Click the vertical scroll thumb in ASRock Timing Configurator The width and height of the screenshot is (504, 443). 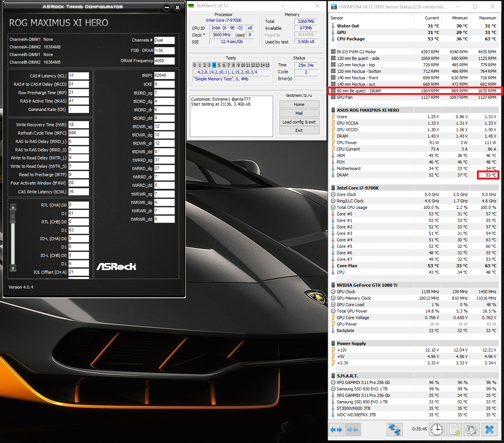[x=13, y=217]
